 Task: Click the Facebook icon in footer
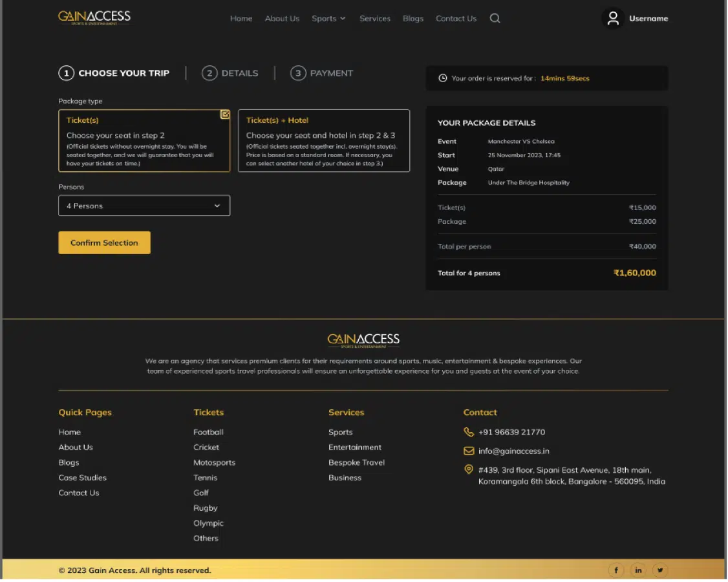[x=616, y=570]
